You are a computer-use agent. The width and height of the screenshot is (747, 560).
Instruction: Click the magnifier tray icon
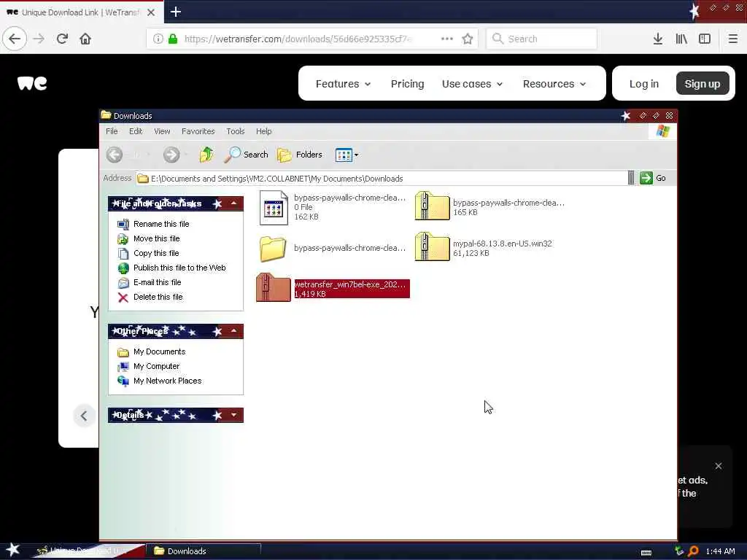coord(693,551)
